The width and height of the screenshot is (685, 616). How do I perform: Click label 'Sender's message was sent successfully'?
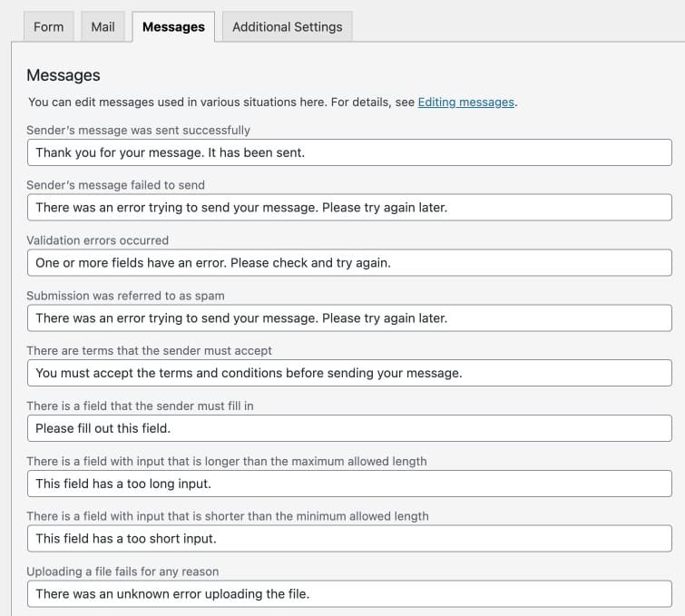pyautogui.click(x=138, y=131)
